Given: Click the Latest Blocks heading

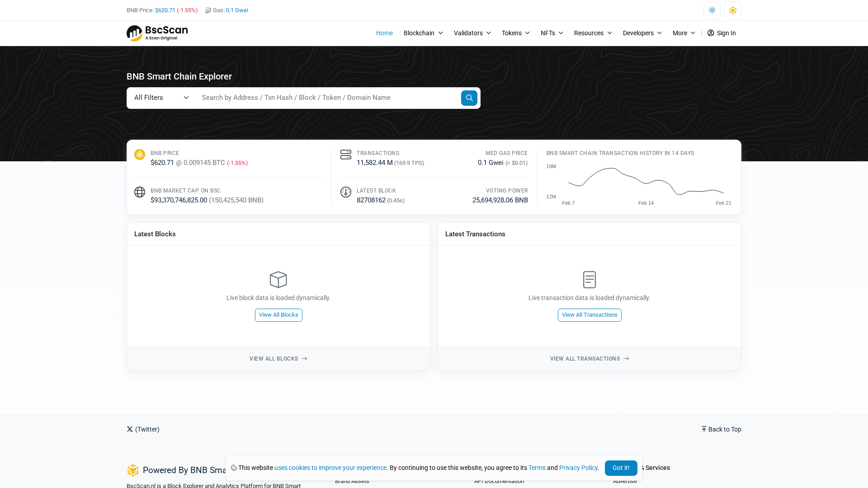Looking at the screenshot, I should pos(155,234).
